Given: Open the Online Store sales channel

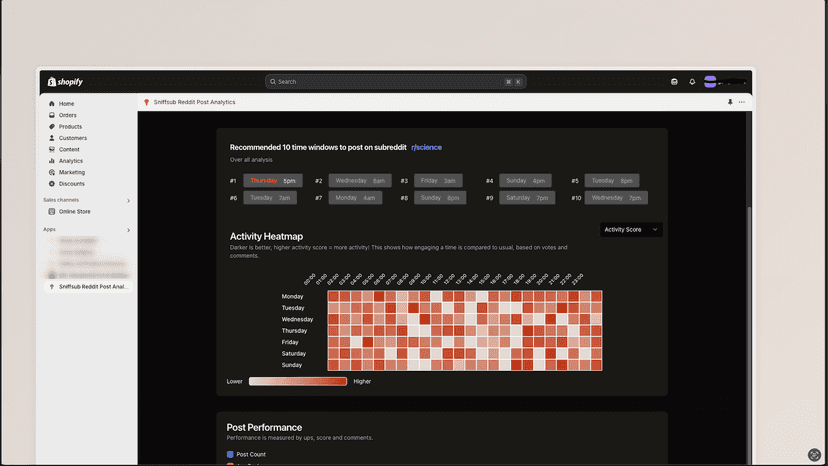Looking at the screenshot, I should coord(74,211).
